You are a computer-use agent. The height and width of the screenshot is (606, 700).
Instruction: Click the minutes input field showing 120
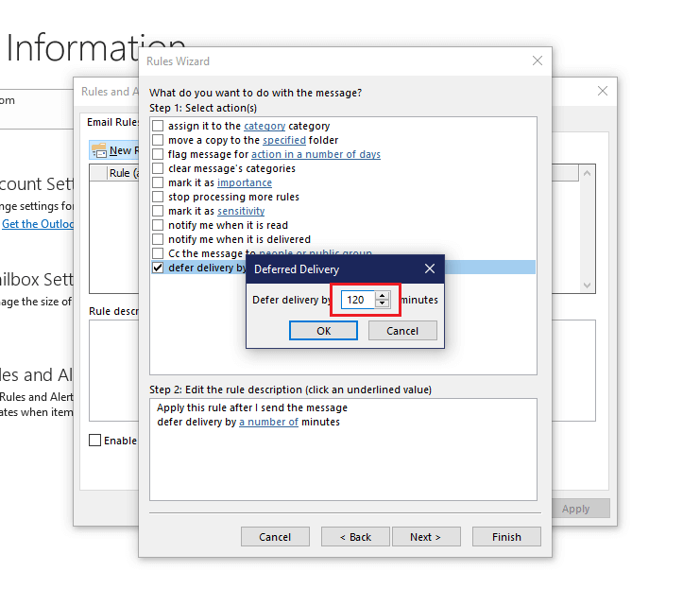pos(358,300)
